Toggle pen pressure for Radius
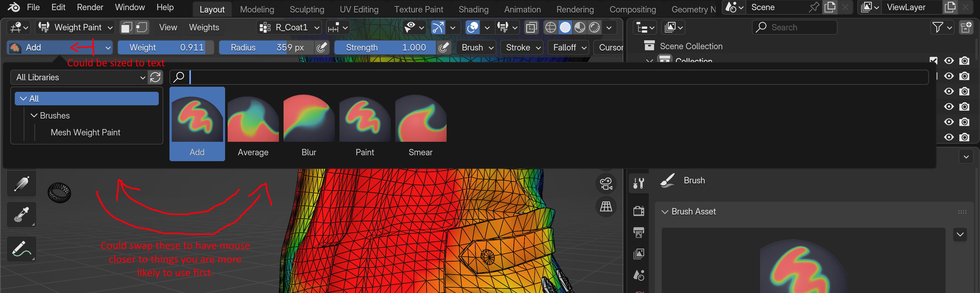The width and height of the screenshot is (980, 293). tap(322, 47)
